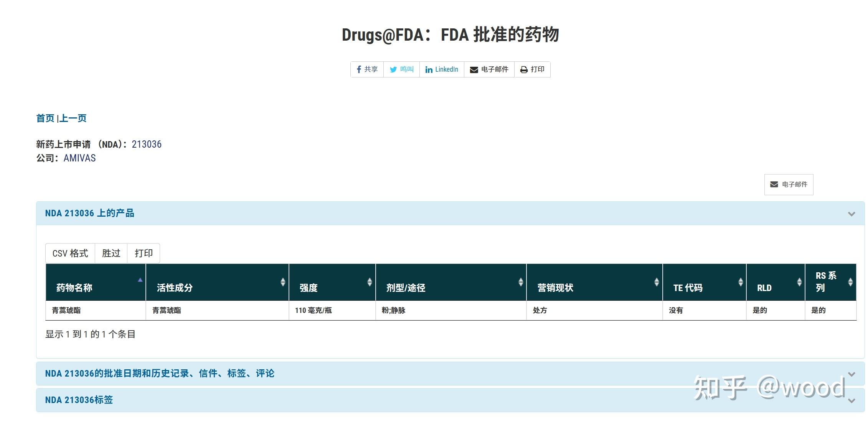Click company name AMIVAS
Image resolution: width=868 pixels, height=423 pixels.
pos(79,158)
